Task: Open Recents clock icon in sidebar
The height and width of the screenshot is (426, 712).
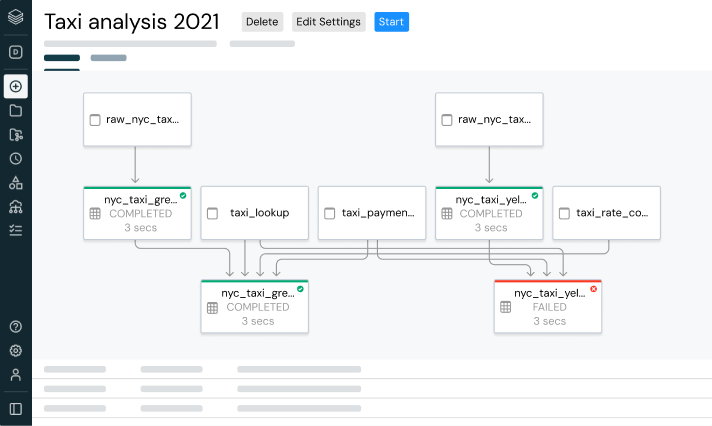Action: click(x=15, y=158)
